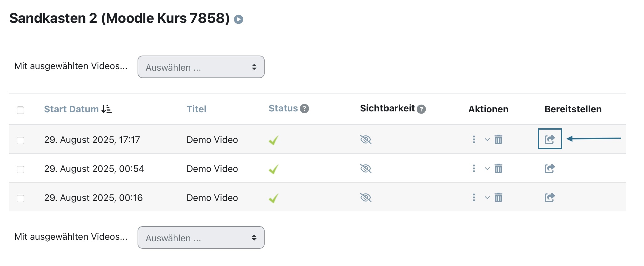Tick the checkbox for the 17:17 video
The width and height of the screenshot is (644, 266).
(x=20, y=140)
